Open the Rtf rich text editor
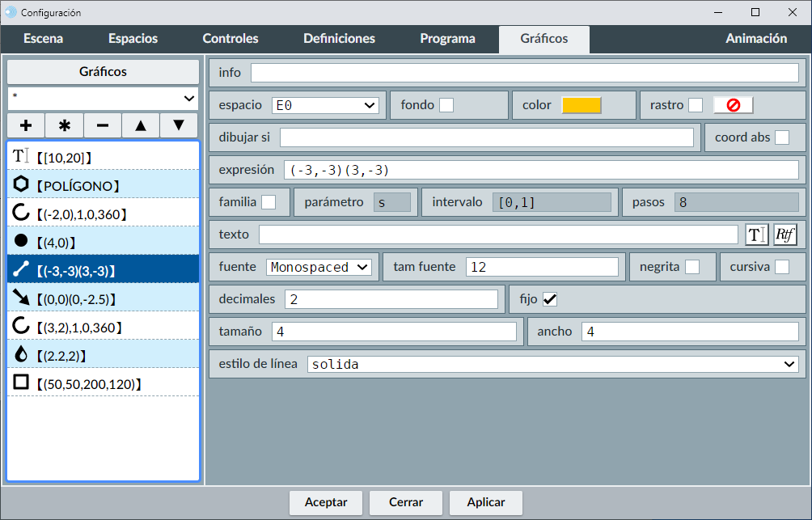This screenshot has height=520, width=812. pos(785,235)
